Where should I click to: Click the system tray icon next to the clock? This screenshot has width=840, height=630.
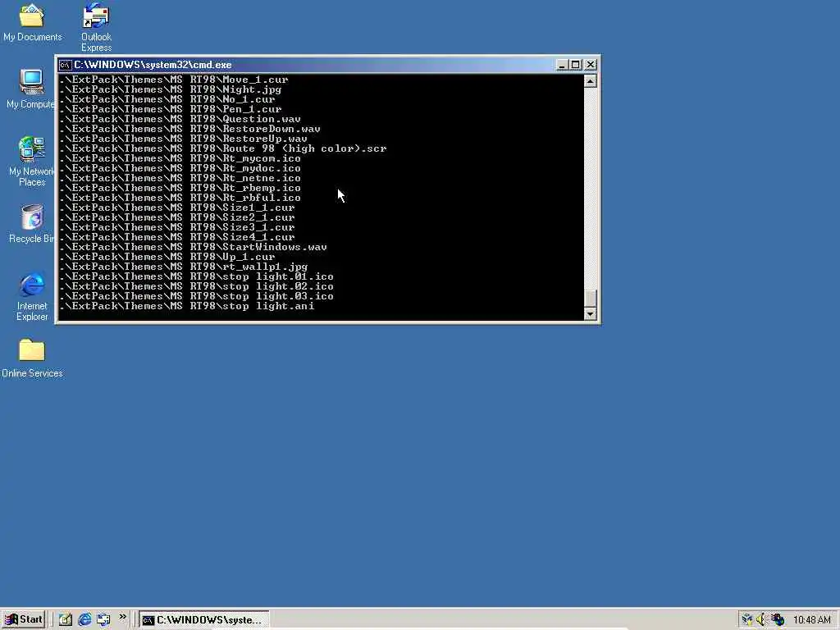pyautogui.click(x=778, y=620)
